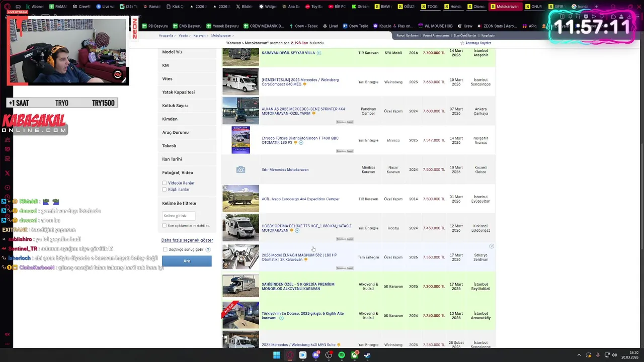Click the camera placeholder for Sıfır Mercedes Motokaravan

(240, 170)
